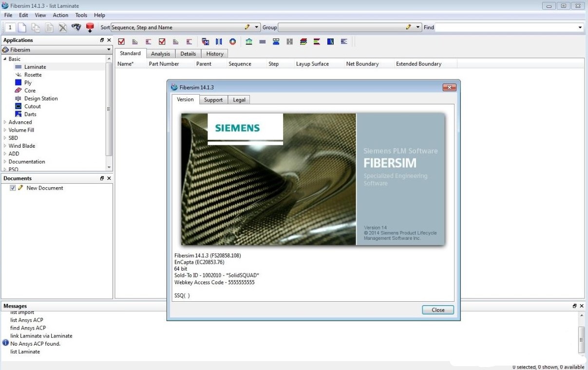Select the Standard tab
Screen dimensions: 588x370
(130, 53)
